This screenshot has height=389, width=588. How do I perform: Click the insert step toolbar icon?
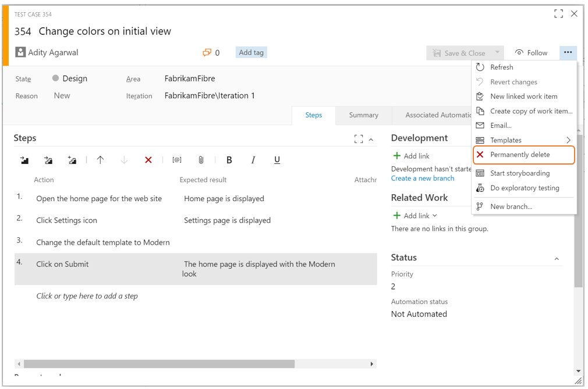(24, 160)
